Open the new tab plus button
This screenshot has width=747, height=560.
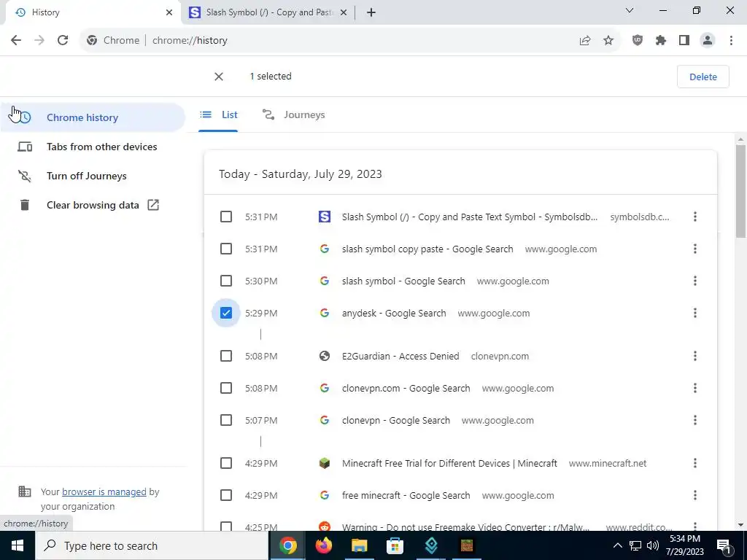click(371, 13)
